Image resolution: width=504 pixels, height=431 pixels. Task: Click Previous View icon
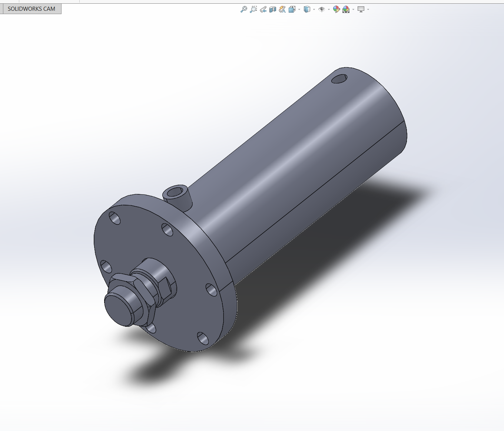[x=263, y=9]
